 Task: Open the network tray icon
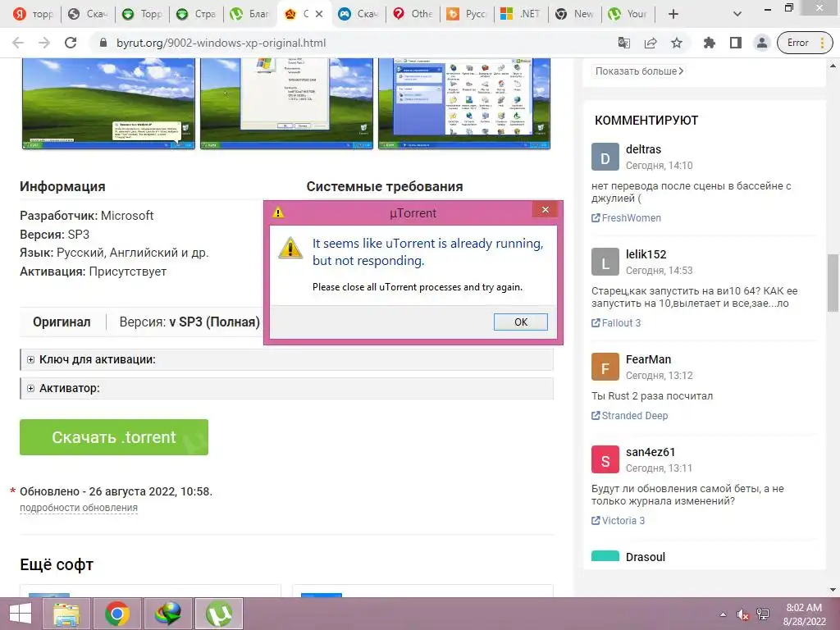click(763, 614)
